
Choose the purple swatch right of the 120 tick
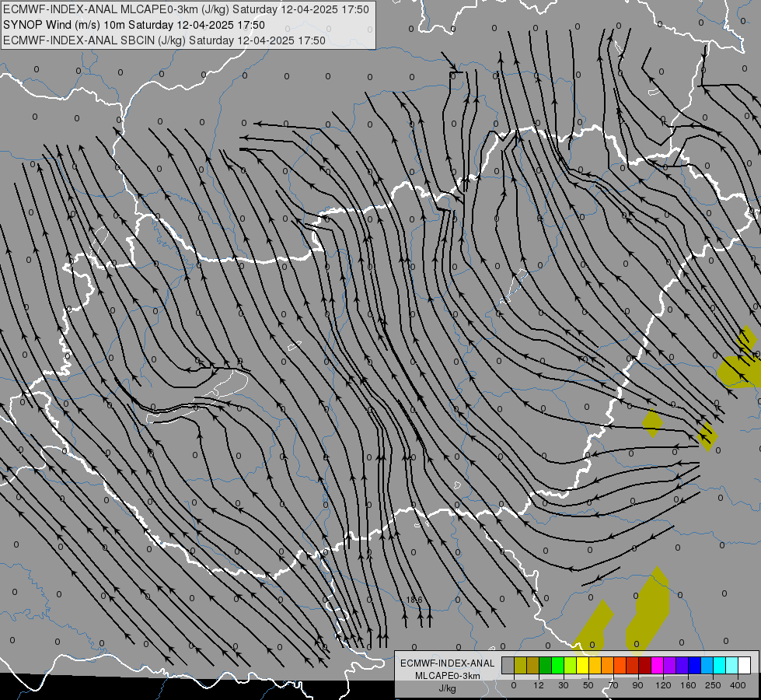pos(670,666)
